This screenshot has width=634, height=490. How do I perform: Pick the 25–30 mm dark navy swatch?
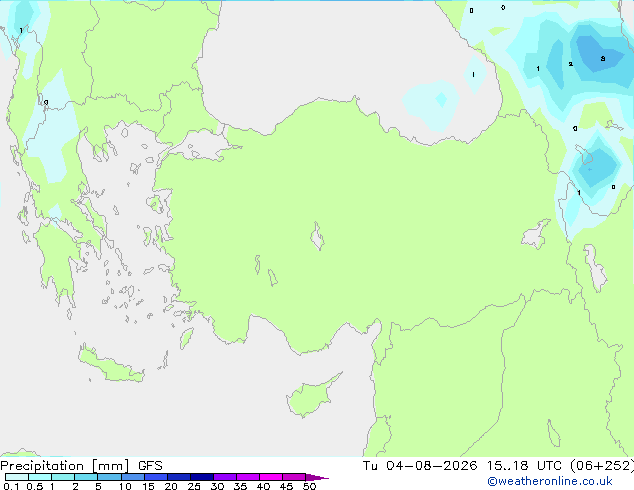pos(201,477)
